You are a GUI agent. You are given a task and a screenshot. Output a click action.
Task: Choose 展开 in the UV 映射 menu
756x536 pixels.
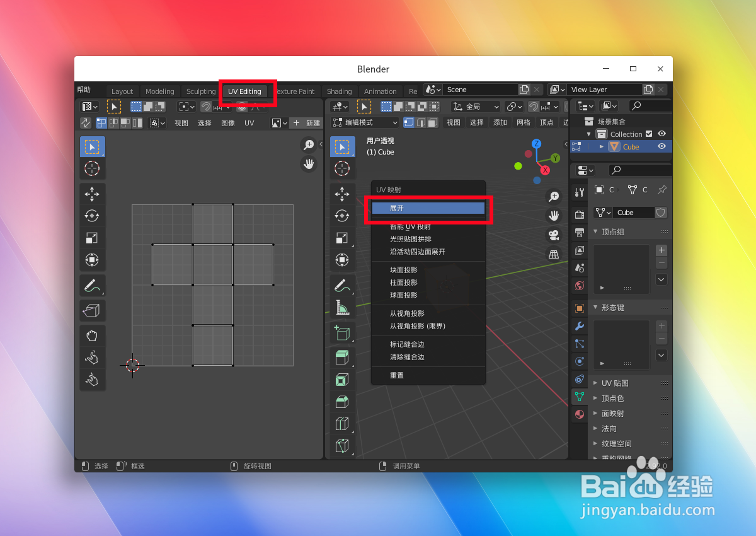pyautogui.click(x=428, y=208)
